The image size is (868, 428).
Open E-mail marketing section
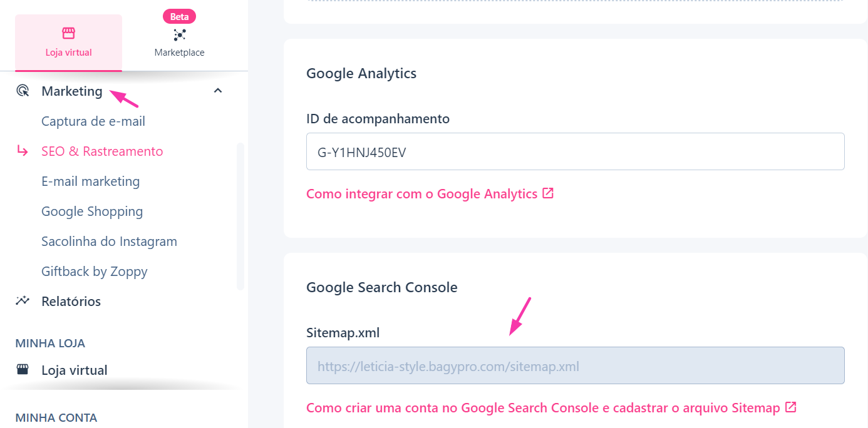(91, 181)
